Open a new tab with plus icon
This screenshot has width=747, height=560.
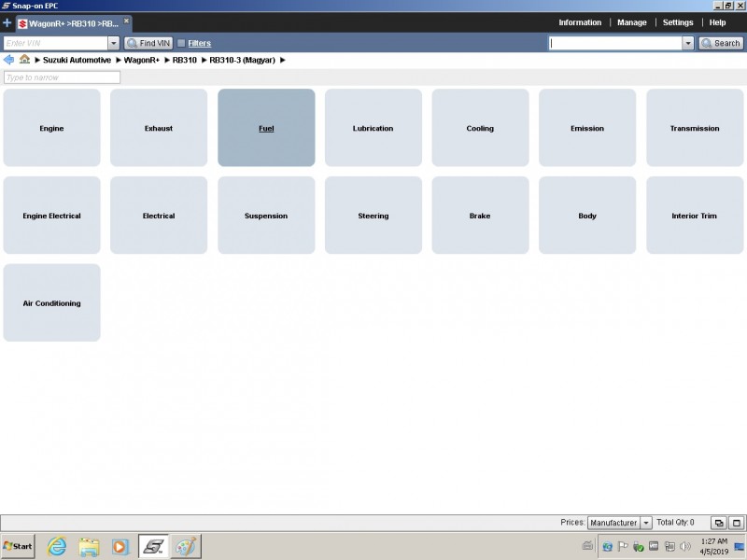(7, 22)
